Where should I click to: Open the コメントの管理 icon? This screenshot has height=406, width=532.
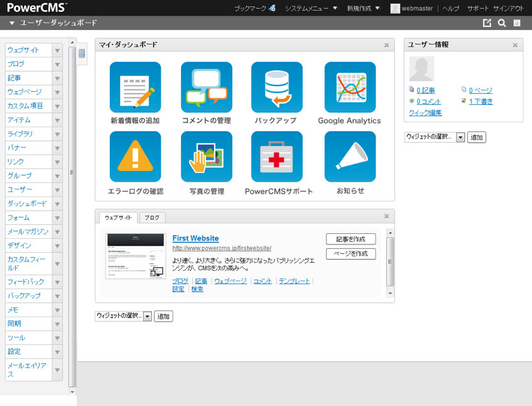207,87
